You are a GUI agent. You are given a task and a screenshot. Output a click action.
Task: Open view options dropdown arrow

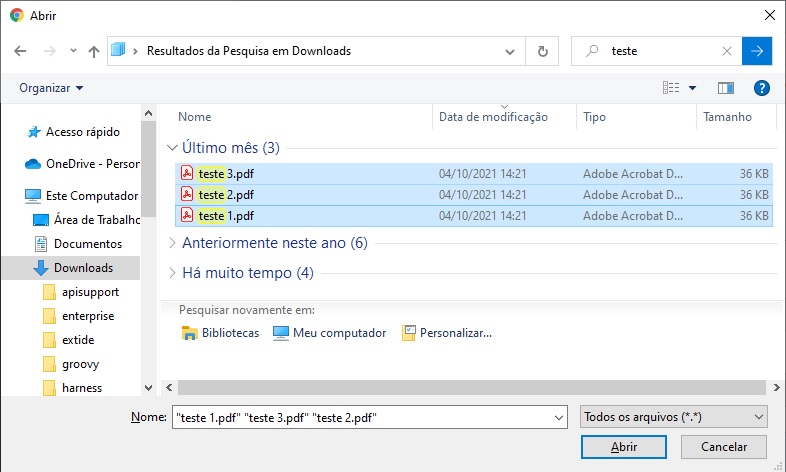pos(692,88)
